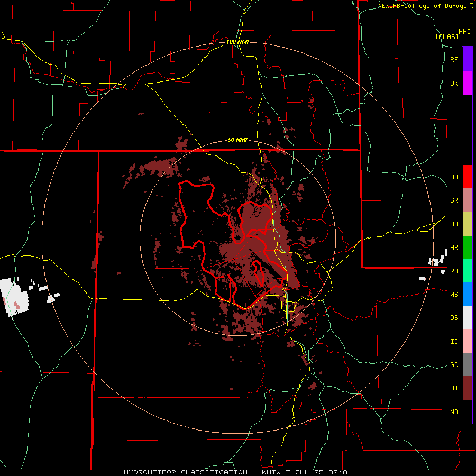Click the dark red BI legend swatch
Viewport: 476px width, 476px height.
(467, 388)
